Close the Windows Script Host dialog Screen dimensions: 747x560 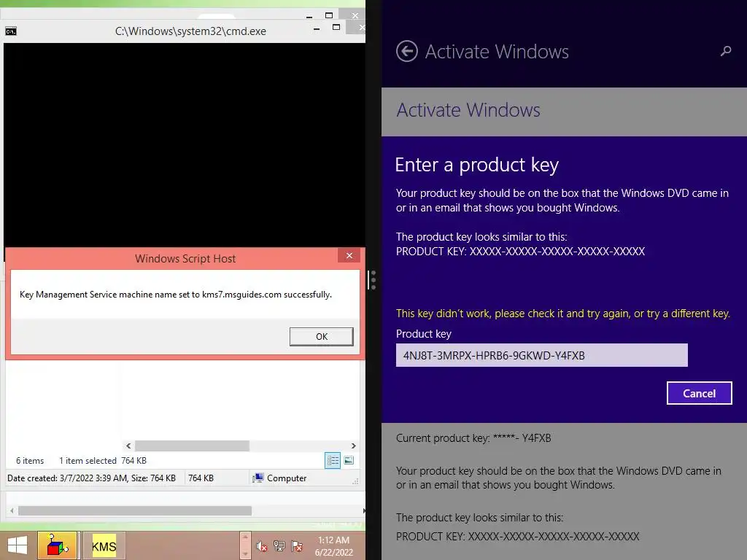(349, 256)
